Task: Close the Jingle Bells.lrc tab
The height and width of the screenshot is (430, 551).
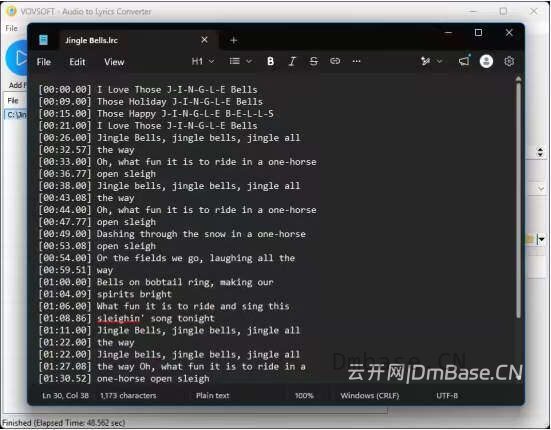Action: tap(204, 40)
